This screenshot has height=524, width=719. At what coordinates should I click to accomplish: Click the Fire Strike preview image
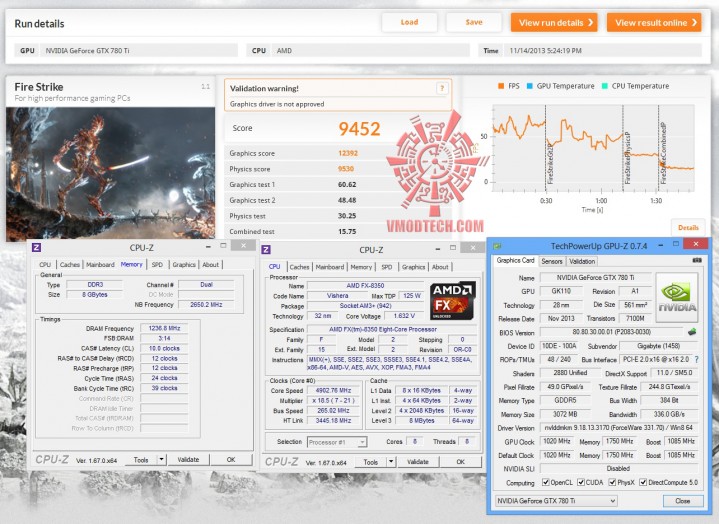coord(111,174)
